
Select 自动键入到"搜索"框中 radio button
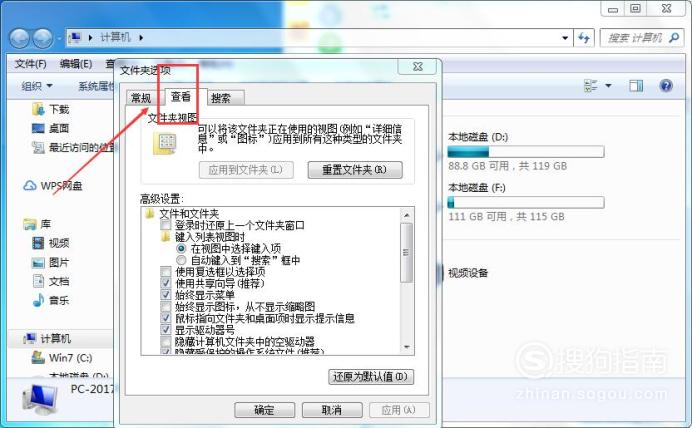(x=181, y=260)
